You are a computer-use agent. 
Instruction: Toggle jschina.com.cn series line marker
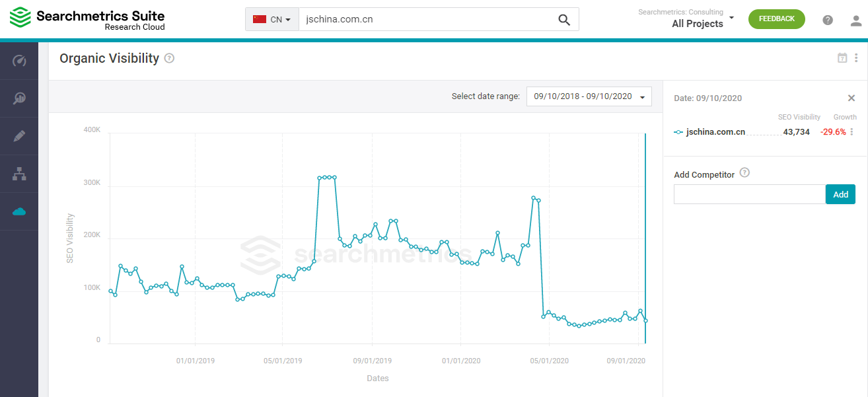click(678, 132)
